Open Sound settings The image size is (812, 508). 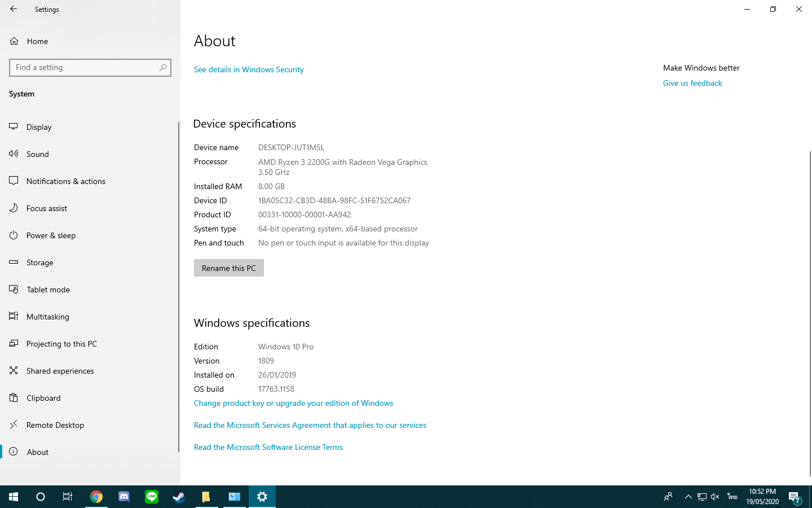[x=90, y=154]
